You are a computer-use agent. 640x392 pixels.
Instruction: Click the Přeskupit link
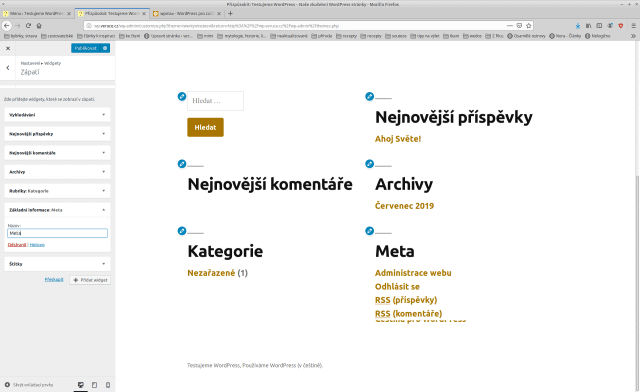54,280
